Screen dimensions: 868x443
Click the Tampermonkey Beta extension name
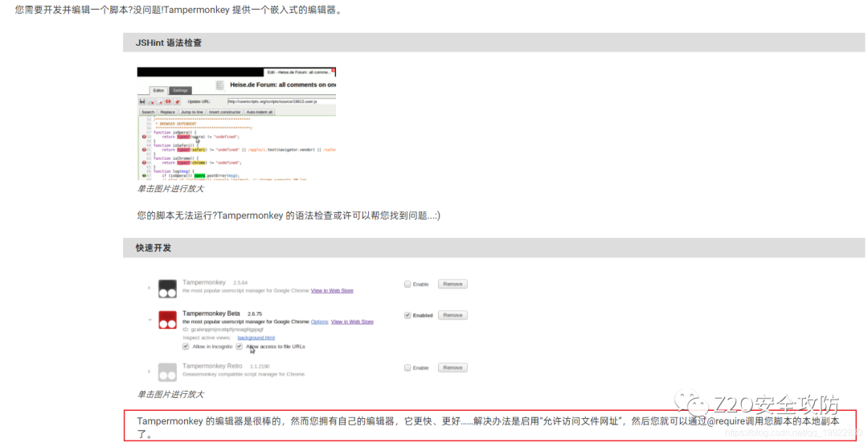(x=211, y=314)
